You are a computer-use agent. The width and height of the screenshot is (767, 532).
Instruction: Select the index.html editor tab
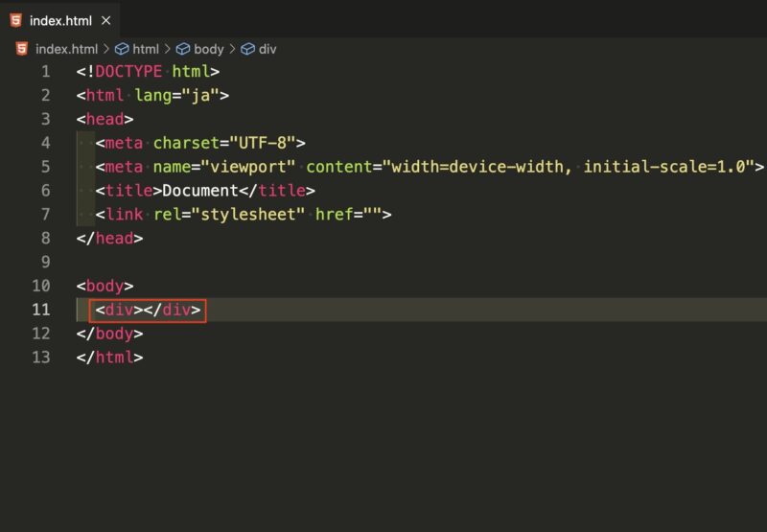(x=59, y=20)
